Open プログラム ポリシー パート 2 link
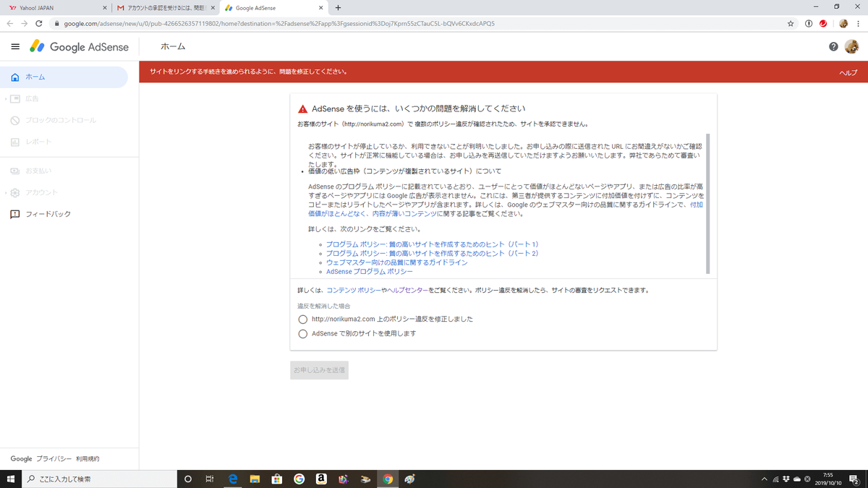This screenshot has height=488, width=868. pos(433,254)
